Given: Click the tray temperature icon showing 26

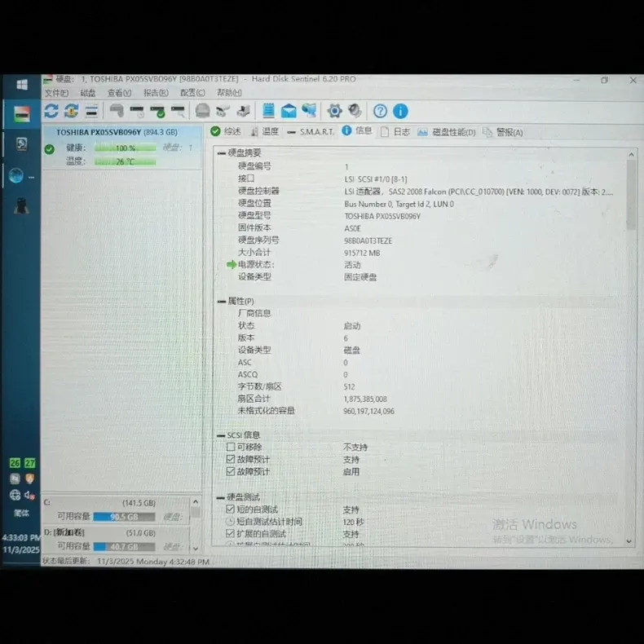Looking at the screenshot, I should 15,463.
